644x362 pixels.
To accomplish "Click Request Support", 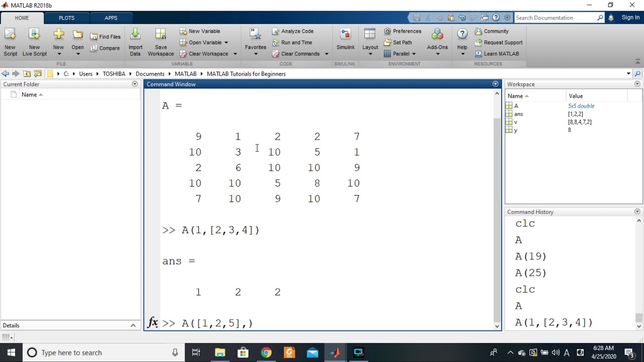I will pos(499,42).
